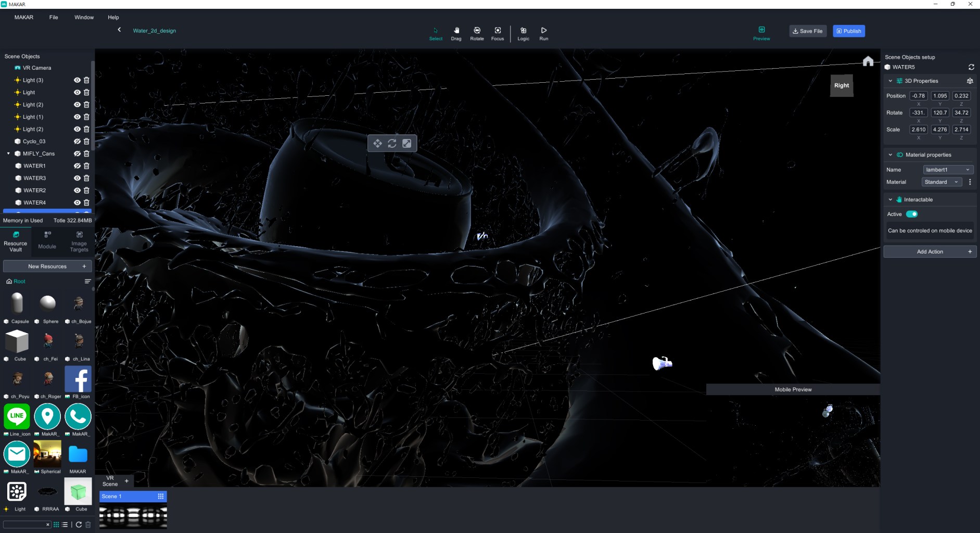
Task: Open the Standard material type dropdown
Action: pos(941,182)
